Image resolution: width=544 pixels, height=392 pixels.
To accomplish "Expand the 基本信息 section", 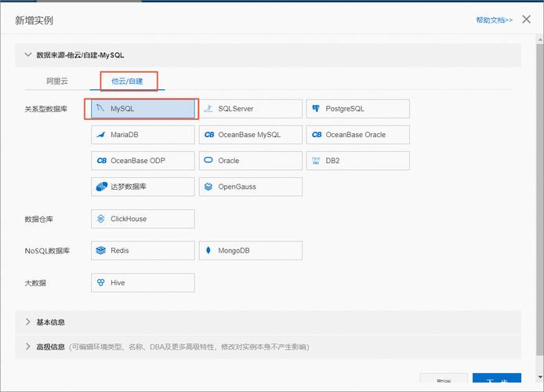I will (x=268, y=322).
